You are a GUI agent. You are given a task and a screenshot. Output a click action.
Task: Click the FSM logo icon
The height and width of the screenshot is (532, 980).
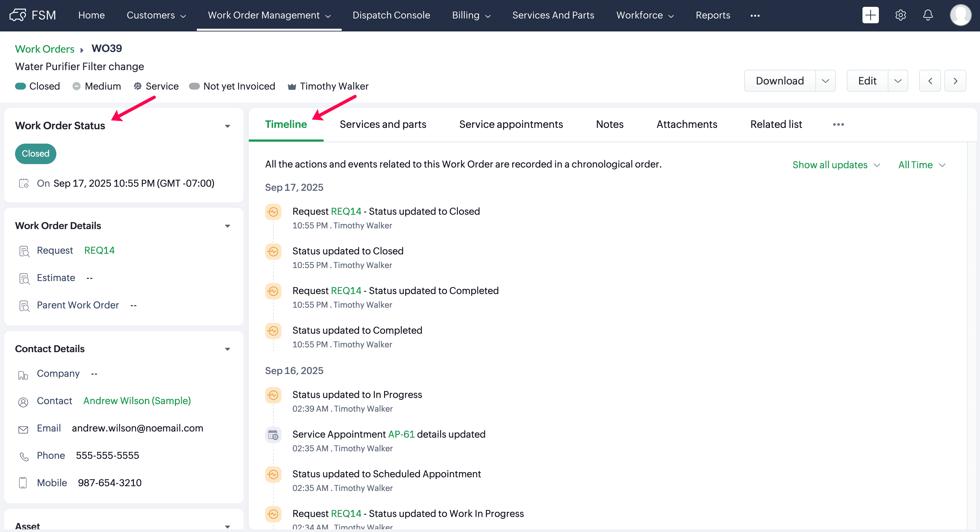point(18,15)
